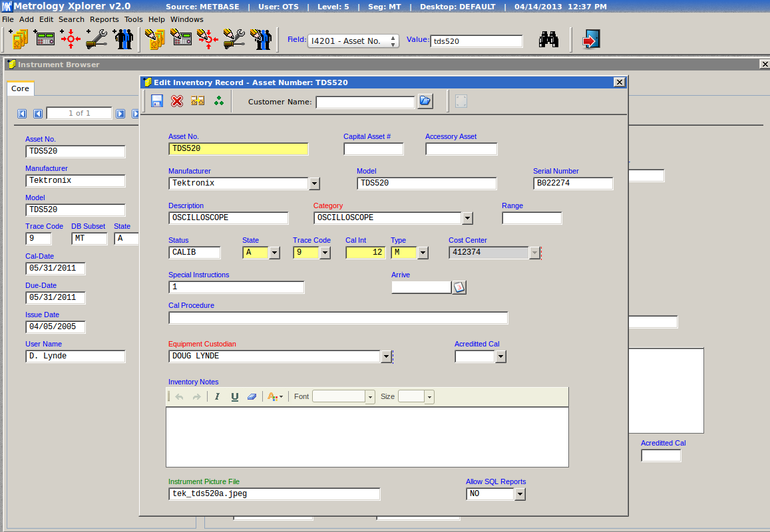Screen dimensions: 770x532
Task: Click the green dots icon in dialog toolbar
Action: [218, 101]
